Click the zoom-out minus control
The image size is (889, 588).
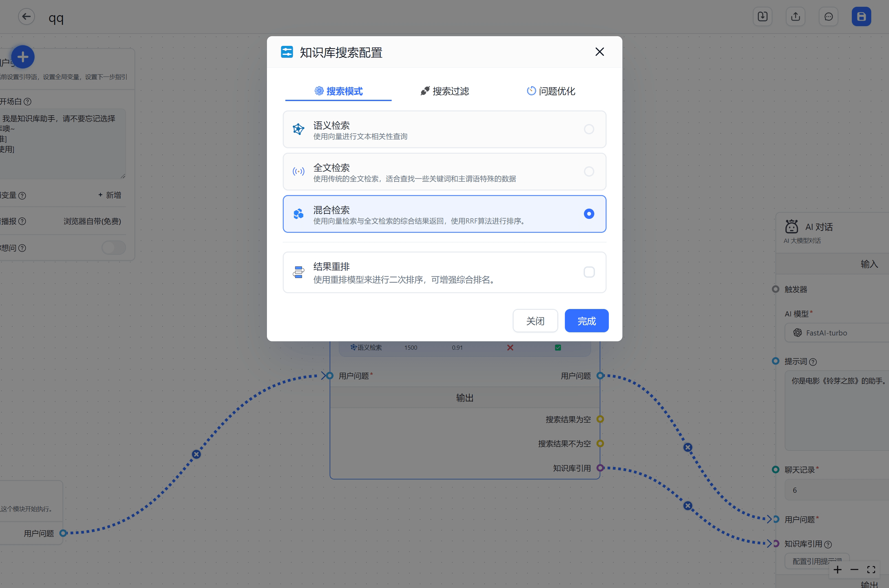coord(854,570)
